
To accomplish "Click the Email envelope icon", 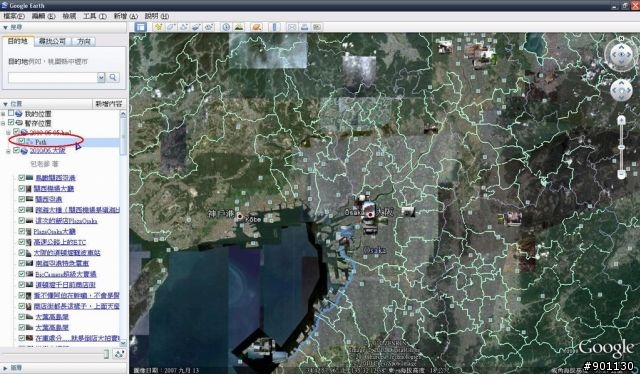I will (292, 27).
